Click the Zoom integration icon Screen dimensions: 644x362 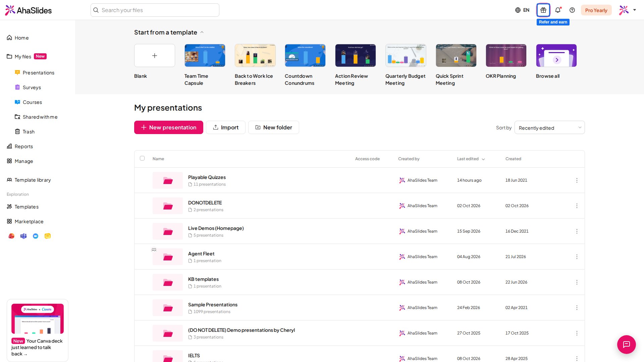36,236
